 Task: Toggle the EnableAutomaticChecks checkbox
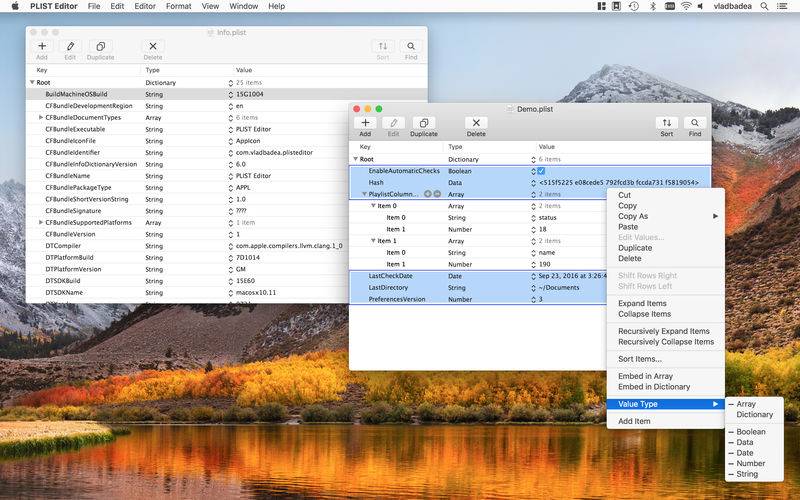(541, 171)
